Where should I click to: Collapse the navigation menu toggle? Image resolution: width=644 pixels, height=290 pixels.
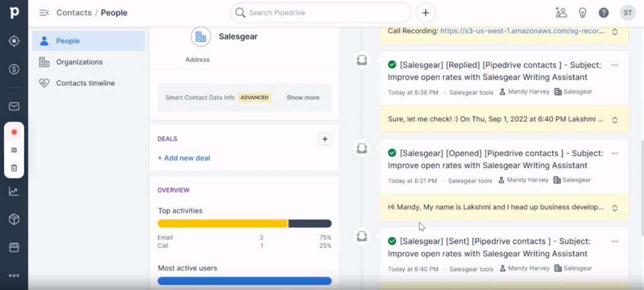[44, 13]
